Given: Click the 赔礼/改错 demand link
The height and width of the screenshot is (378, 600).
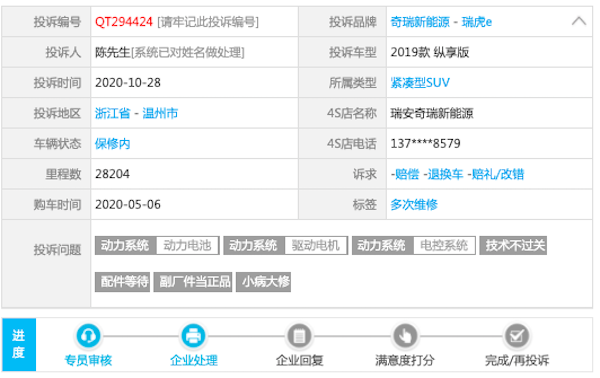Looking at the screenshot, I should (497, 174).
